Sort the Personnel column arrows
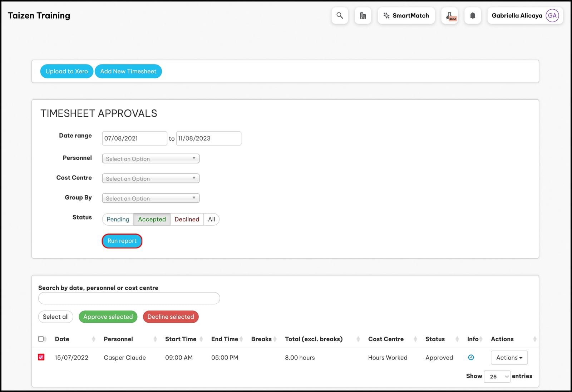Viewport: 572px width, 392px height. click(x=155, y=339)
